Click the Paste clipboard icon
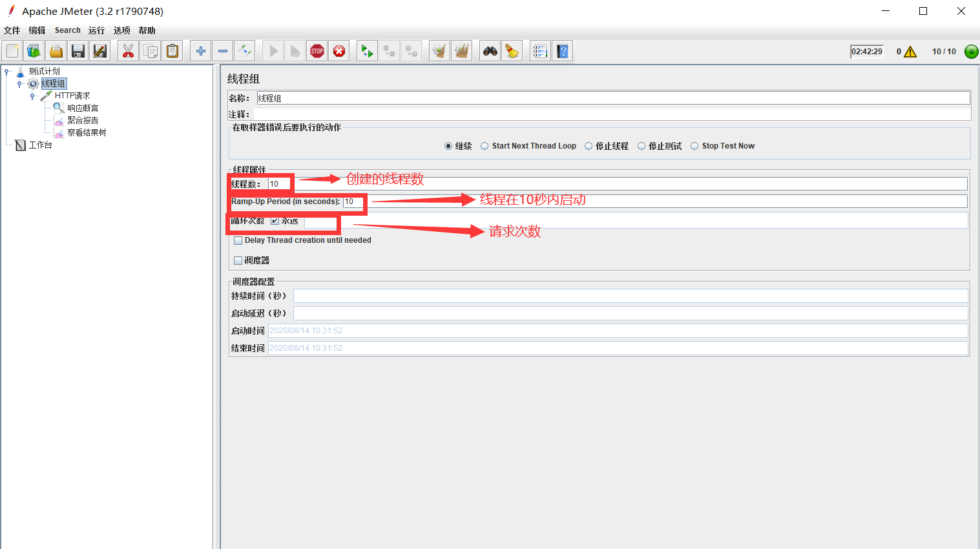The width and height of the screenshot is (980, 549). pyautogui.click(x=172, y=51)
